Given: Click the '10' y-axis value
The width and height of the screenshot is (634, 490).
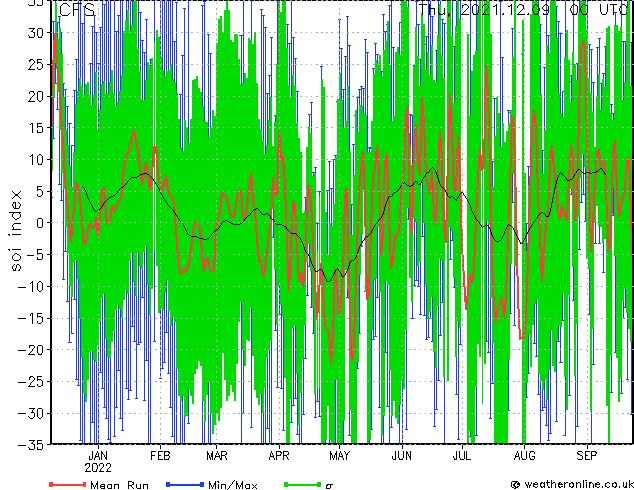Looking at the screenshot, I should point(36,160).
